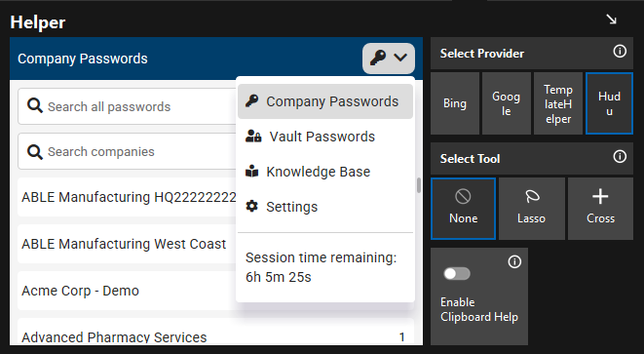Show info for Enable Clipboard Help
The width and height of the screenshot is (644, 354).
(514, 262)
